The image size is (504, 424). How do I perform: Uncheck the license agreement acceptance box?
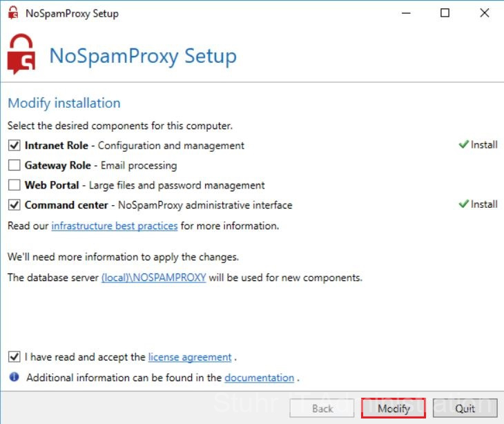14,357
